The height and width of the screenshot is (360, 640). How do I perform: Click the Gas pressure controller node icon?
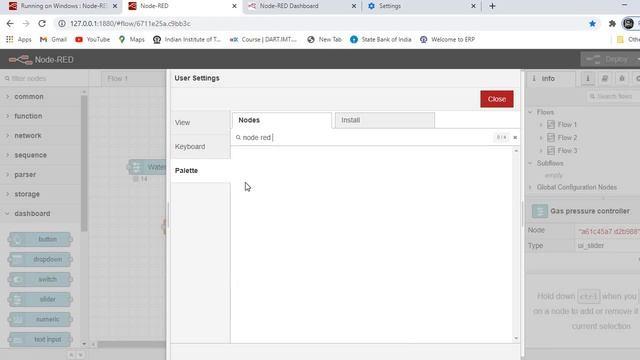click(x=540, y=211)
